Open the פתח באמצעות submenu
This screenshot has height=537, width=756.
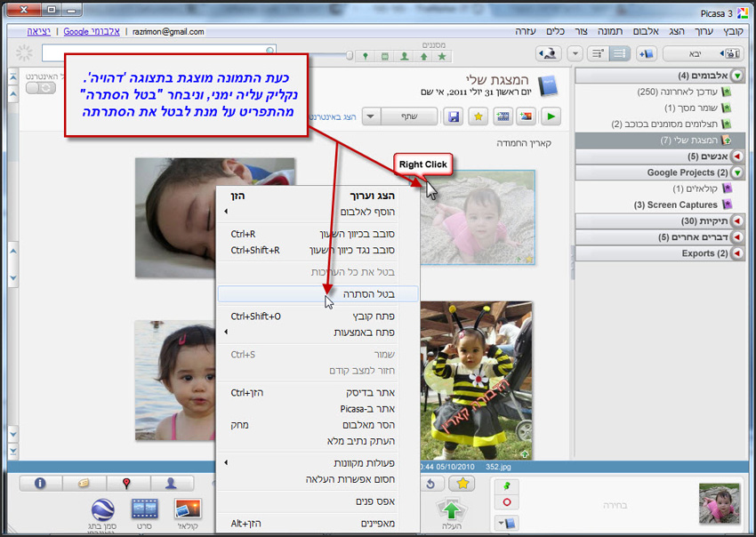(x=318, y=333)
